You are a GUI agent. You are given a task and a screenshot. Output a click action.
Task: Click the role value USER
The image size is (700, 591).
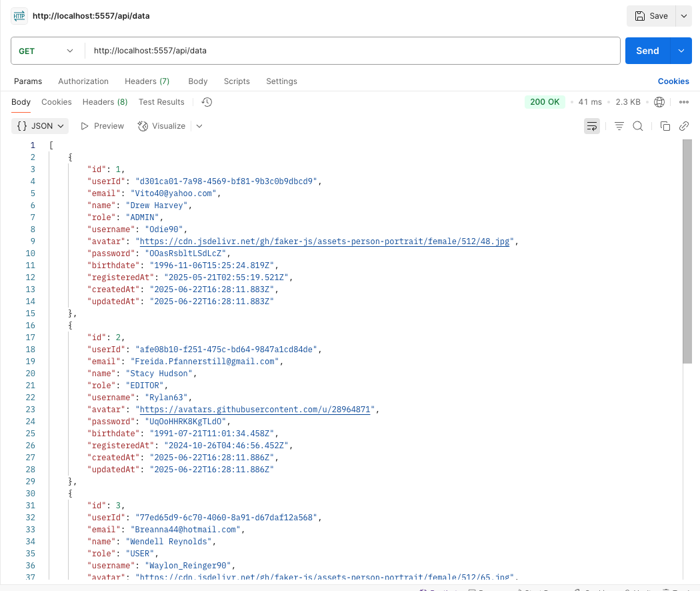140,554
